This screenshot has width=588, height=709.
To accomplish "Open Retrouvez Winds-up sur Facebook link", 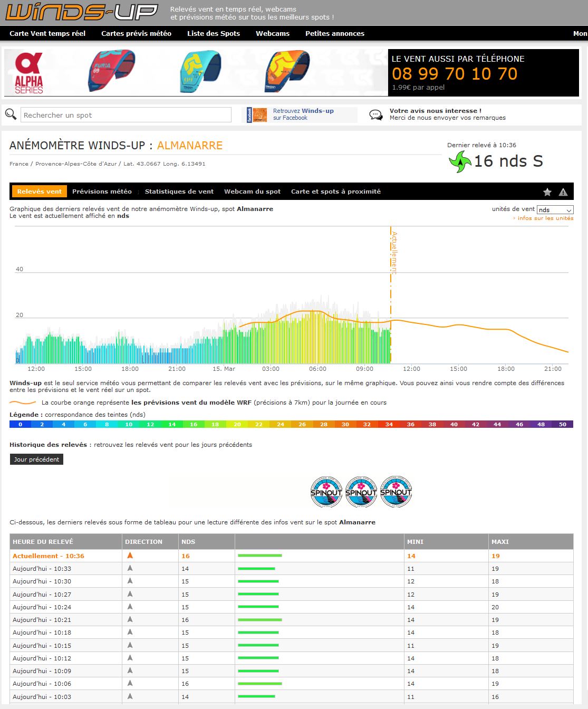I will pos(303,114).
